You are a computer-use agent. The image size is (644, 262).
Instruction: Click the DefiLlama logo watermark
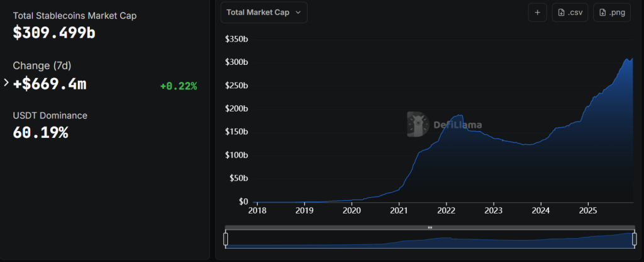pos(445,124)
